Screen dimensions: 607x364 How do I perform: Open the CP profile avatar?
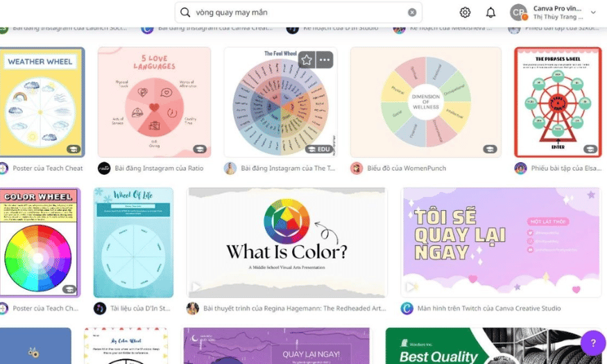coord(518,12)
